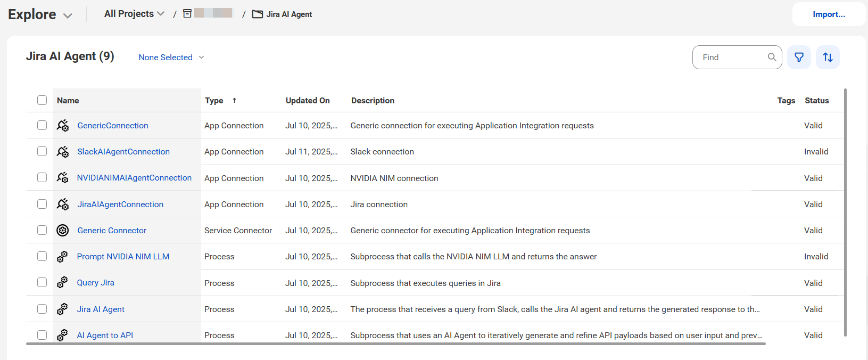Check the Generic Connector row checkbox
868x360 pixels.
(x=42, y=230)
